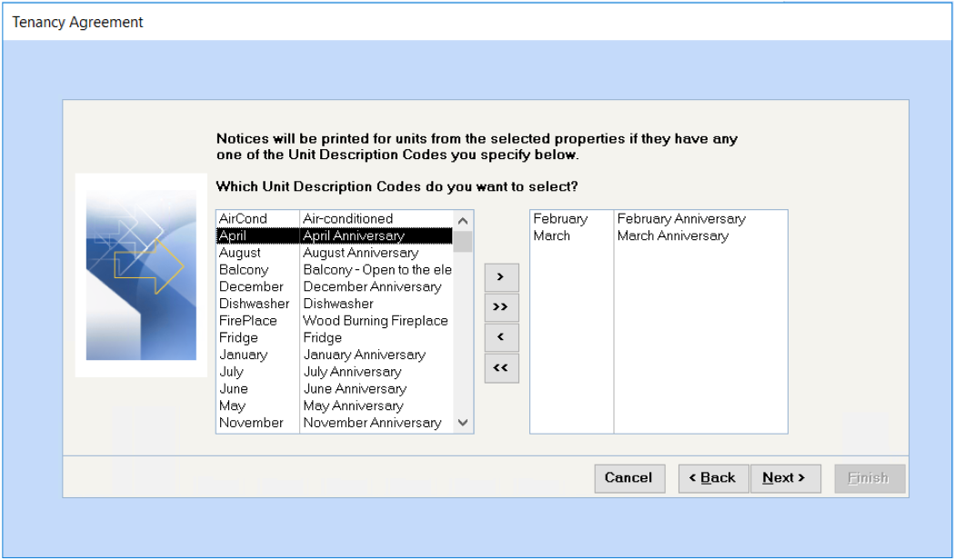Click the double left arrow remove-all button
The image size is (955, 560).
pos(501,368)
